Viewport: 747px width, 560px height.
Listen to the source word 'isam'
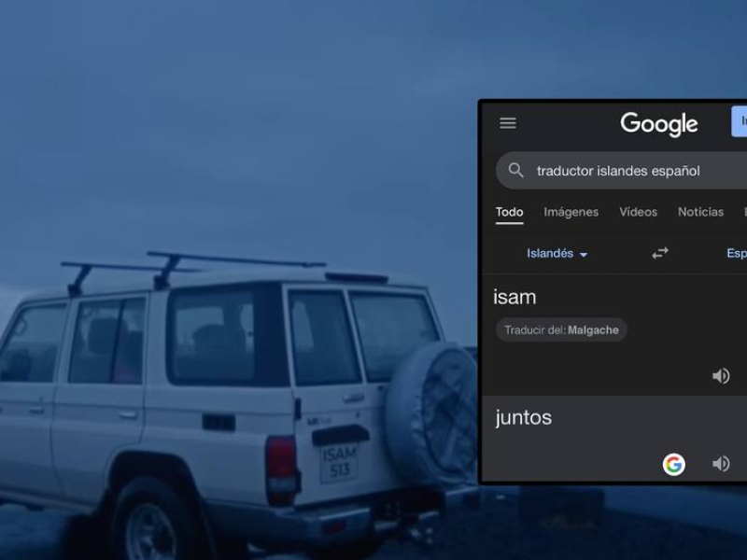(720, 376)
